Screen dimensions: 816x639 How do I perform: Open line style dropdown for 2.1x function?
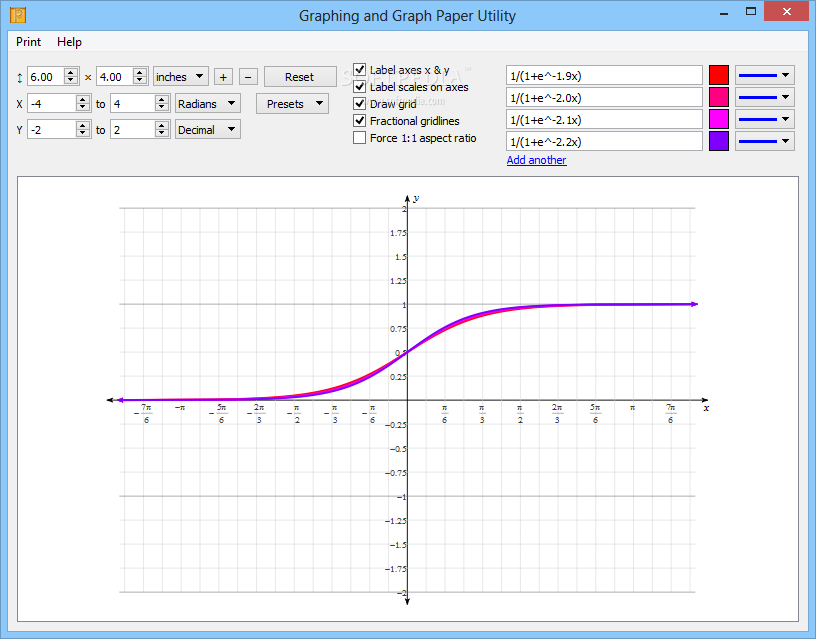[764, 119]
